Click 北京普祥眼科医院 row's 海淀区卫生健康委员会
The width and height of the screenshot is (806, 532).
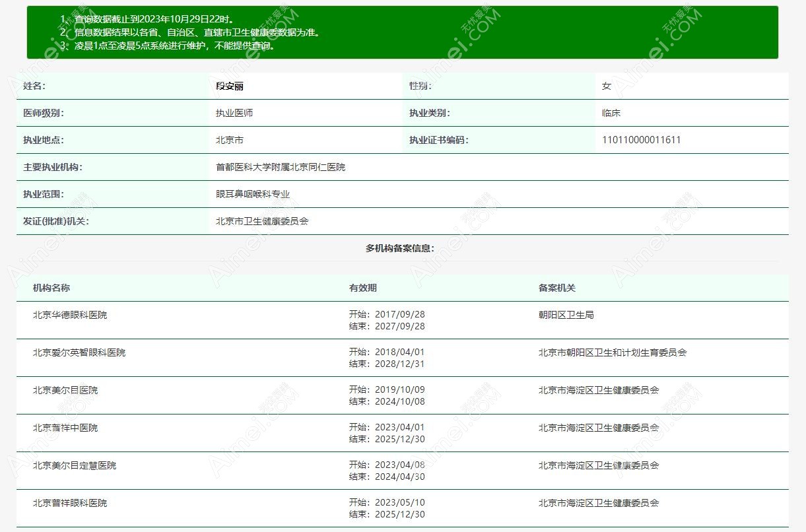599,503
